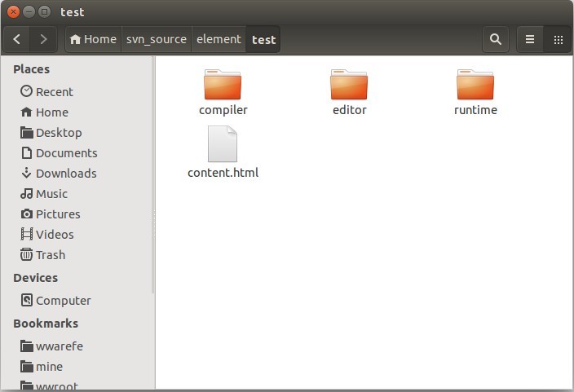The height and width of the screenshot is (392, 574).
Task: Open Documents in the sidebar
Action: point(79,153)
